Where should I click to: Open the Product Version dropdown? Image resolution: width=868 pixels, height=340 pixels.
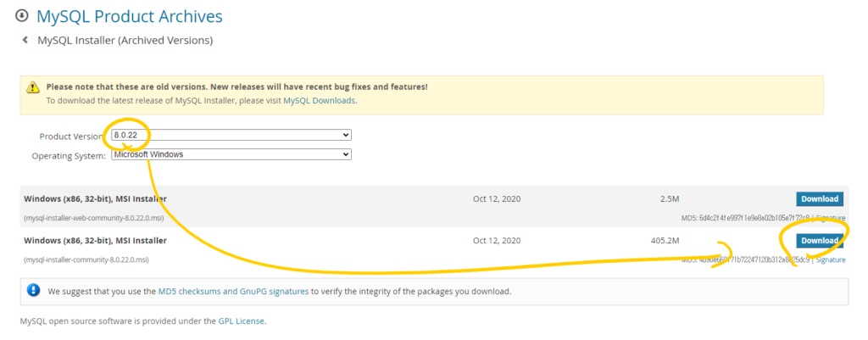click(x=231, y=135)
